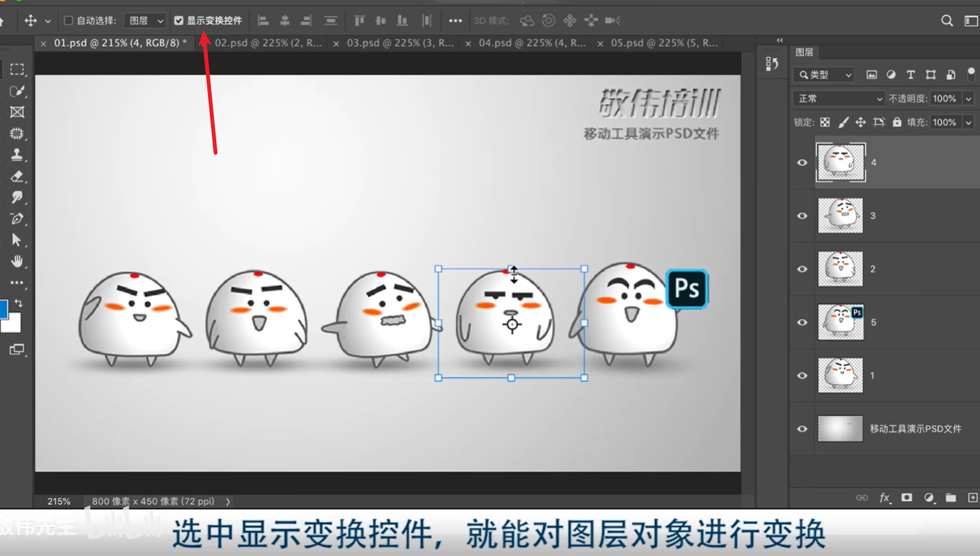Expand the status bar info arrow

(x=228, y=502)
